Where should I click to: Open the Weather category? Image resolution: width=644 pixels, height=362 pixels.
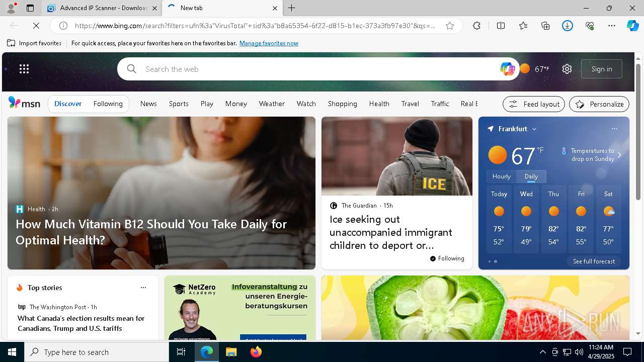[x=272, y=104]
